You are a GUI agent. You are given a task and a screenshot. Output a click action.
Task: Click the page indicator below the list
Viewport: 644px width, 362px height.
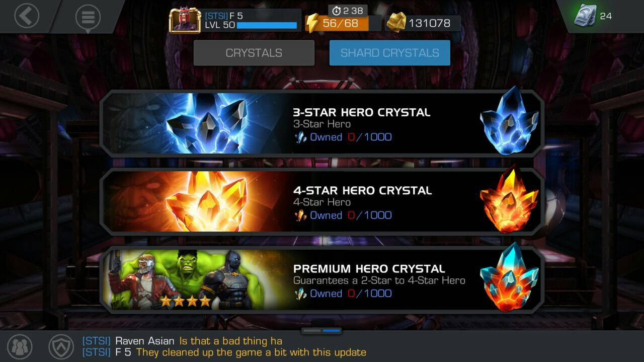[322, 331]
